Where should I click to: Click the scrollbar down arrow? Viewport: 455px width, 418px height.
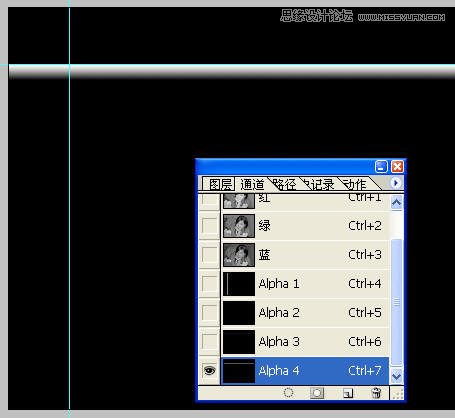click(x=396, y=376)
